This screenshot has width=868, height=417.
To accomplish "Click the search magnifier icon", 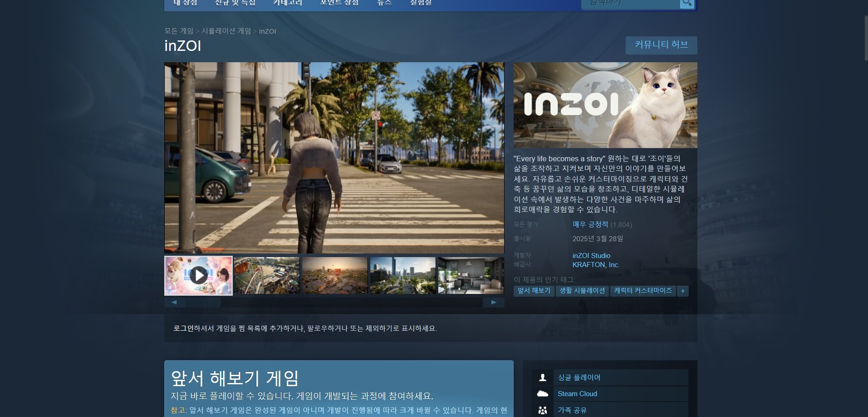I will click(687, 3).
